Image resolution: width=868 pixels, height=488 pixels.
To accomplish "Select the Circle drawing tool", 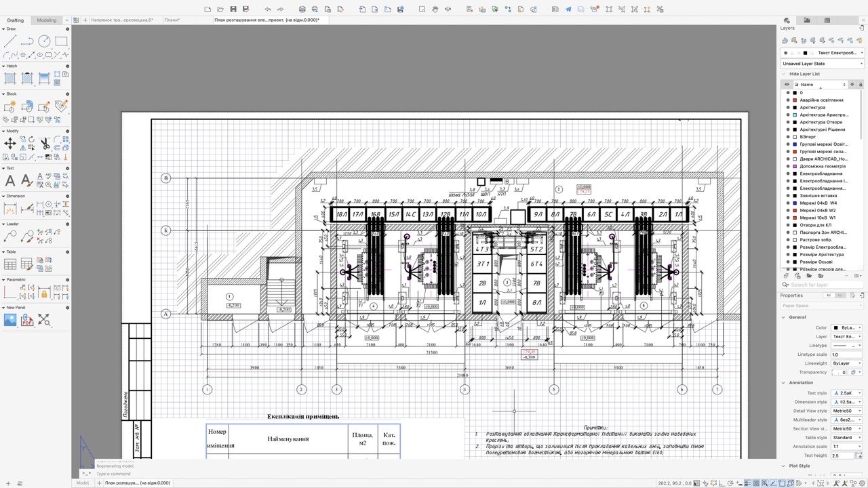I will [x=44, y=41].
